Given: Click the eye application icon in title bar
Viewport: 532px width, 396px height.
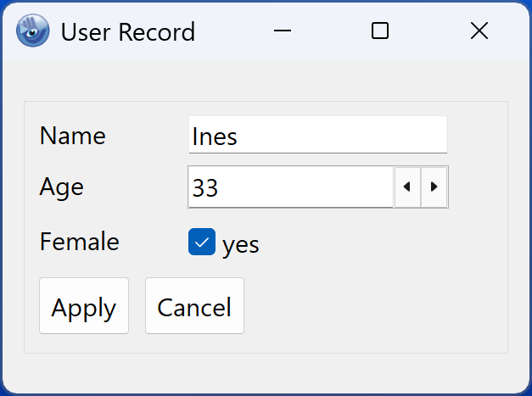Looking at the screenshot, I should click(34, 31).
